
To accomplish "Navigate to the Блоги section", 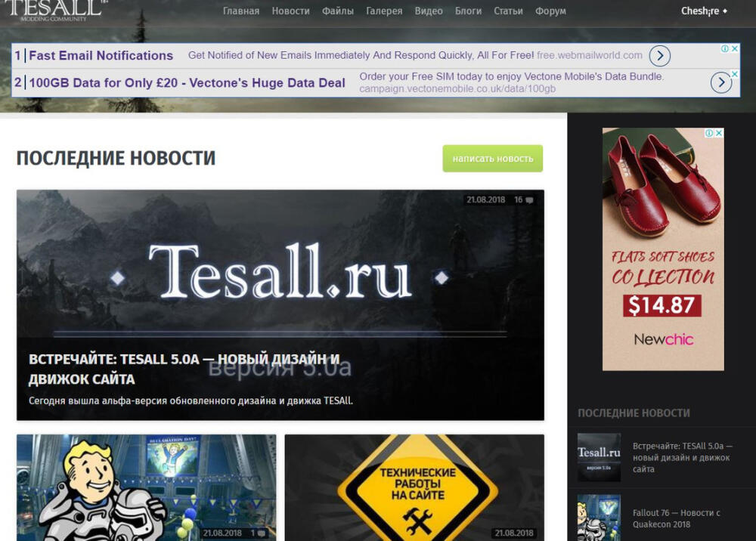I will (x=468, y=11).
